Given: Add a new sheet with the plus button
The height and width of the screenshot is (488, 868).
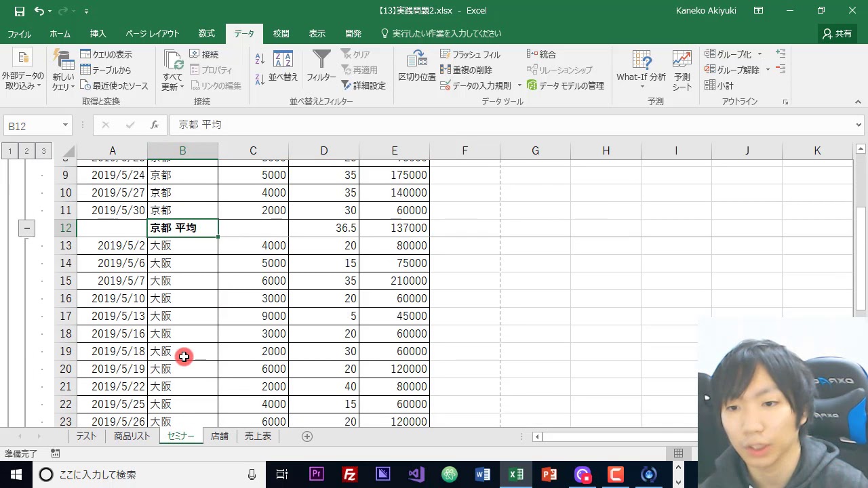Looking at the screenshot, I should (x=307, y=436).
